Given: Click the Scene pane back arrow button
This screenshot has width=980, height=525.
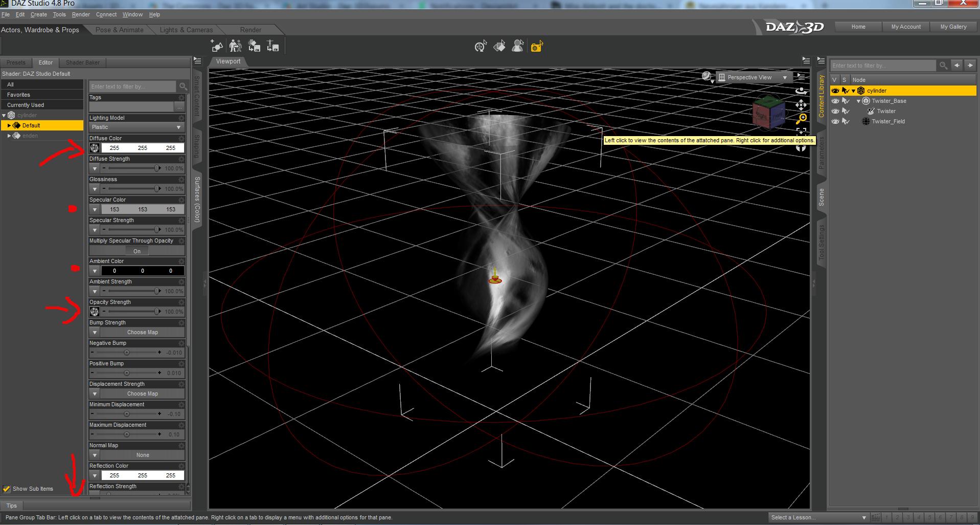Looking at the screenshot, I should (x=957, y=65).
